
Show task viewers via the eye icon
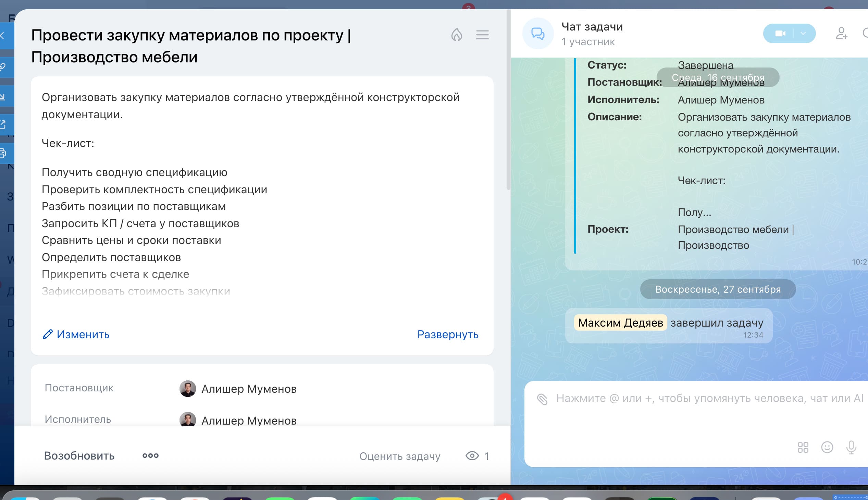(x=472, y=456)
